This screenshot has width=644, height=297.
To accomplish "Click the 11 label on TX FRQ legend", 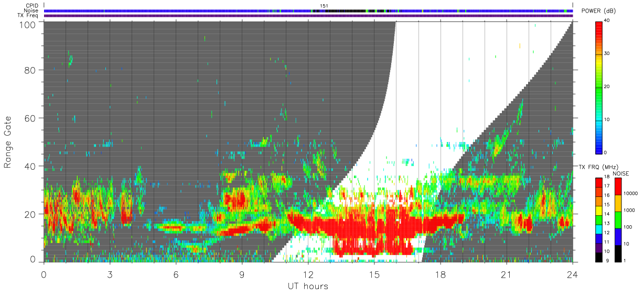I will 607,242.
